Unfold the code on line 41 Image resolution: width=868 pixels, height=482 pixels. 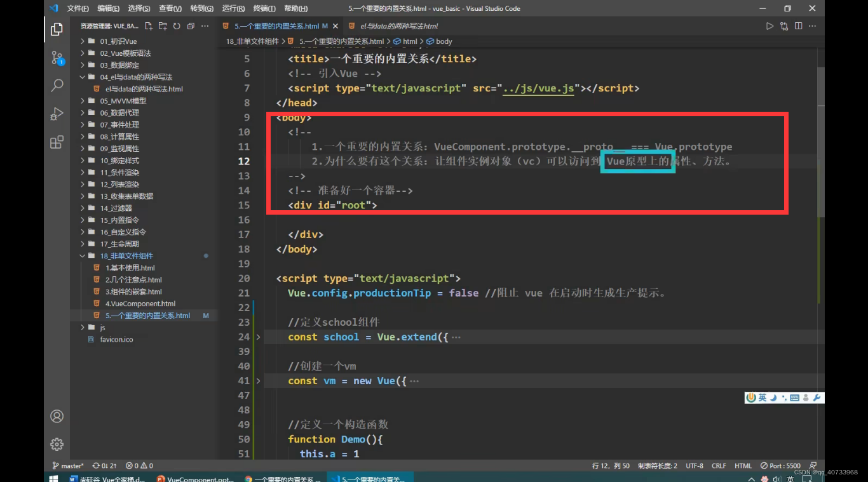pos(258,381)
